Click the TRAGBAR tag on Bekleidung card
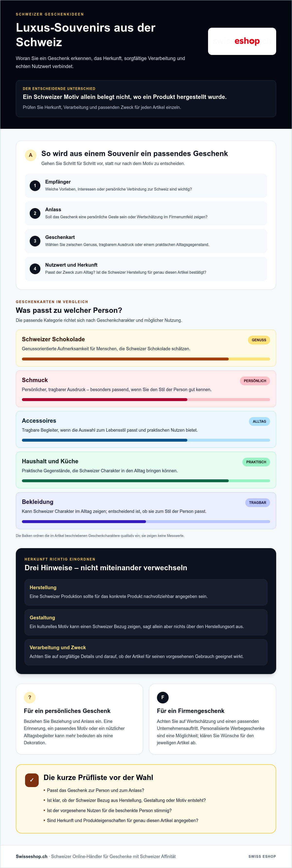Viewport: 292px width, 868px height. (x=258, y=503)
